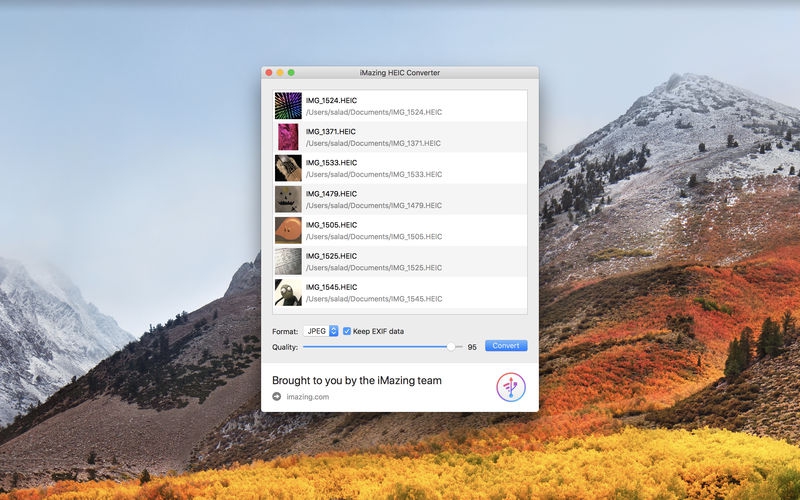Click the file name IMG_1524.HEIC

(x=331, y=101)
